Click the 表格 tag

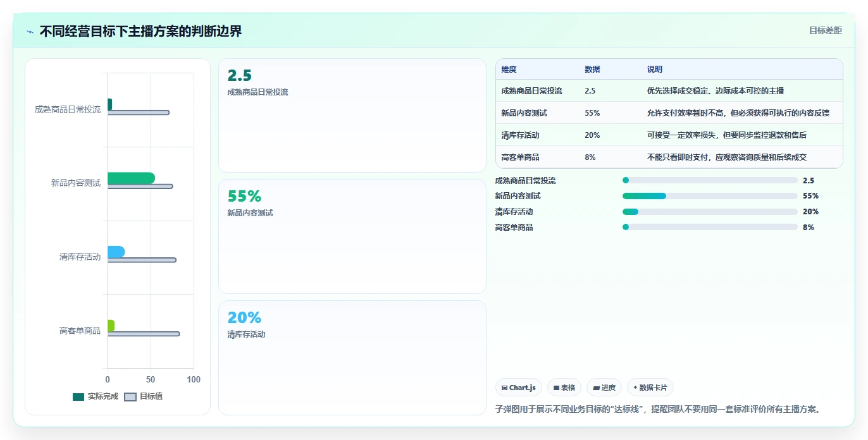click(564, 388)
